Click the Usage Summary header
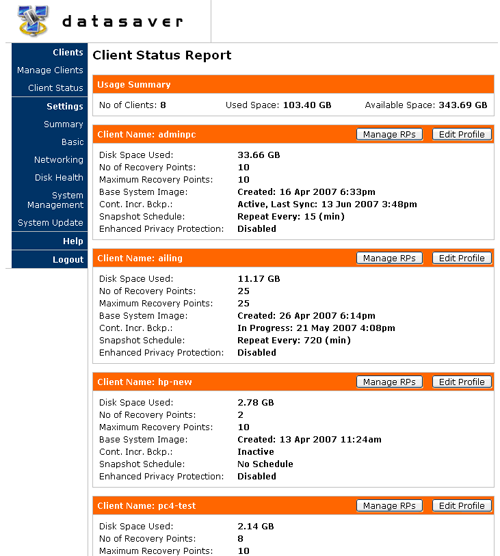The image size is (500, 556). point(293,84)
